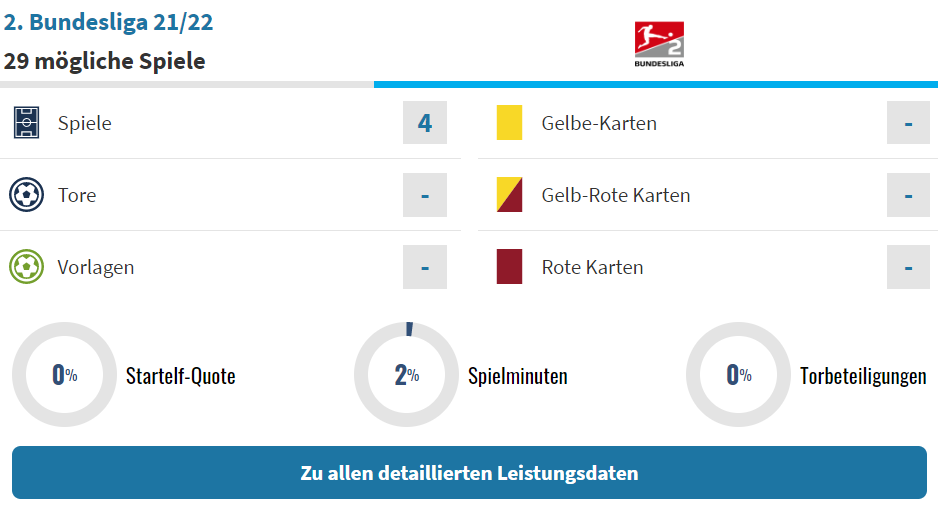Click the Torbeteiligungen 0% ring chart
938x506 pixels.
pos(738,374)
